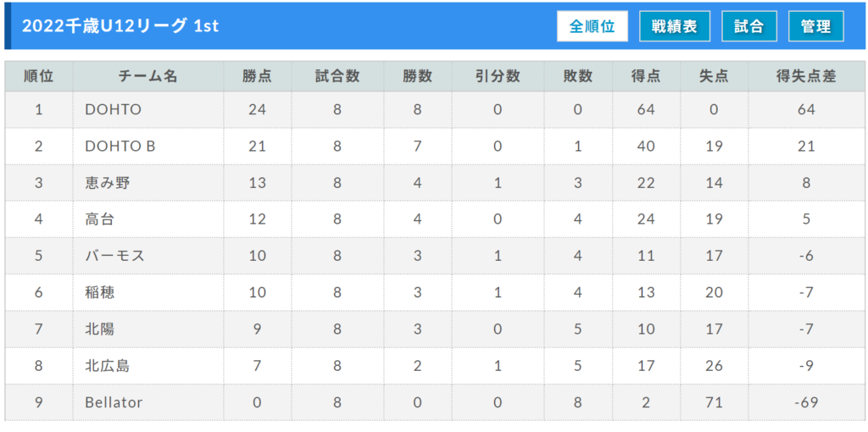Click the 管理 button
Screen dimensions: 868x432
tap(816, 26)
